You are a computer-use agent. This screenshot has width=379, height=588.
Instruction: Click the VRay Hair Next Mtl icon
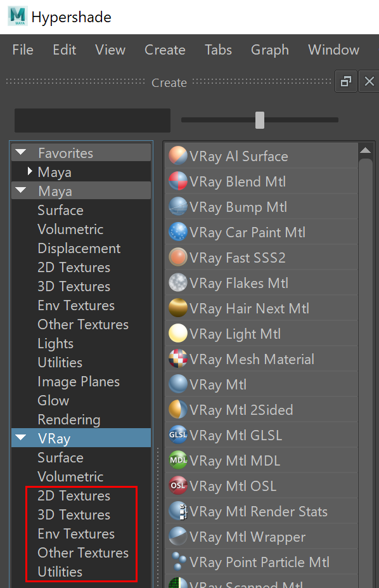(x=178, y=308)
